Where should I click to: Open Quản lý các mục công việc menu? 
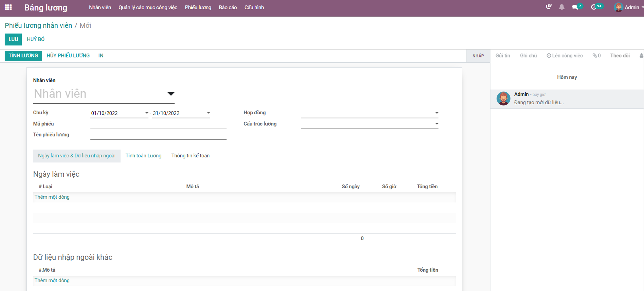point(148,8)
